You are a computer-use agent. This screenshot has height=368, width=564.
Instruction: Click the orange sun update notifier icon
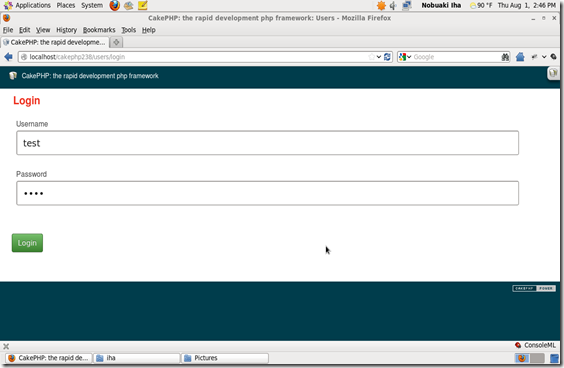click(x=381, y=5)
